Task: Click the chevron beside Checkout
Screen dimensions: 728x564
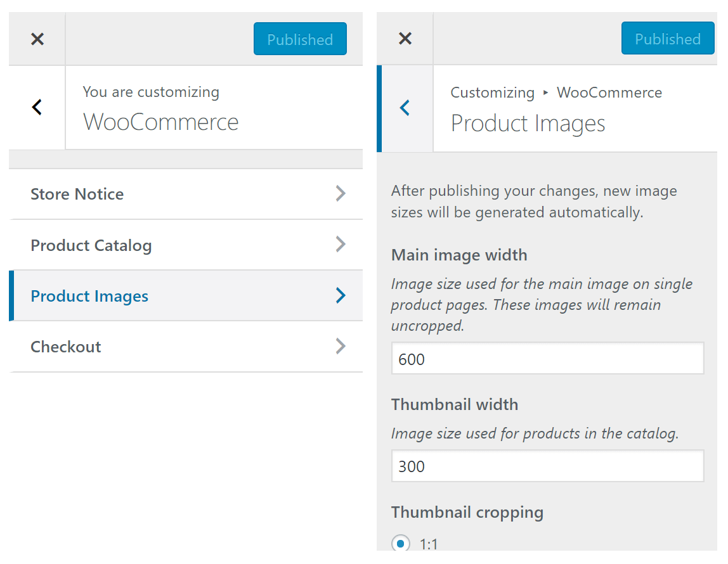Action: click(341, 346)
